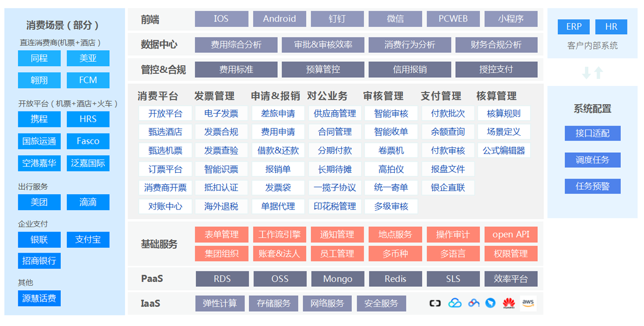The image size is (644, 326).
Task: Click 付款批次 under 支付管理
Action: (x=448, y=114)
